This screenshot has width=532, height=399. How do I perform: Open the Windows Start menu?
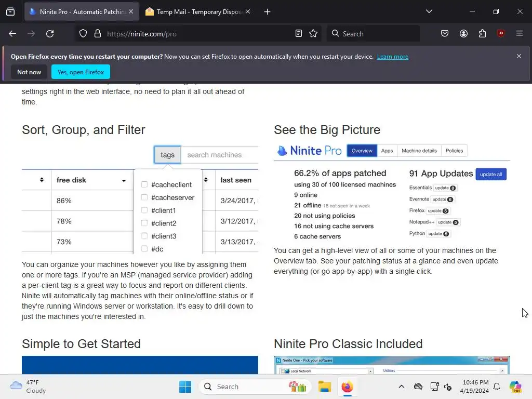[185, 387]
